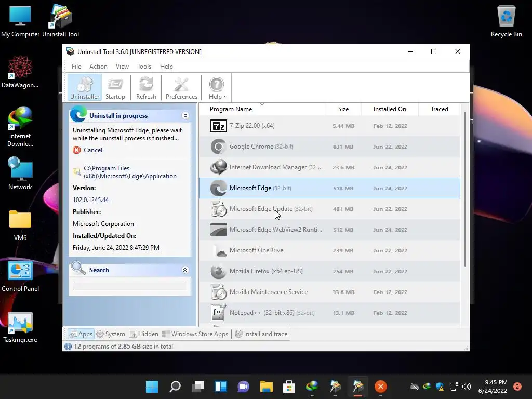
Task: Open the File menu
Action: click(x=76, y=66)
